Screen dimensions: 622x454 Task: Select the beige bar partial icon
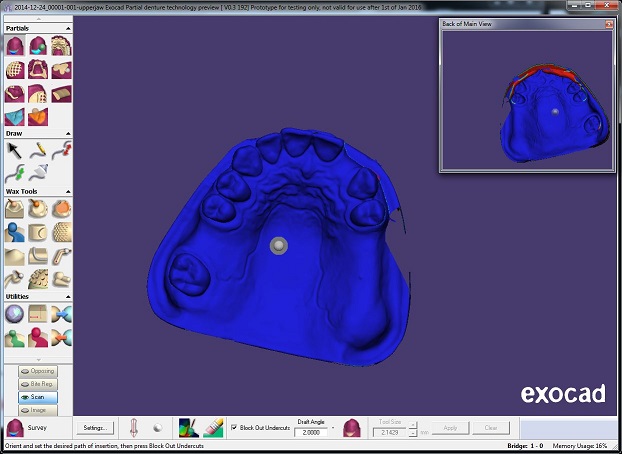pos(61,94)
